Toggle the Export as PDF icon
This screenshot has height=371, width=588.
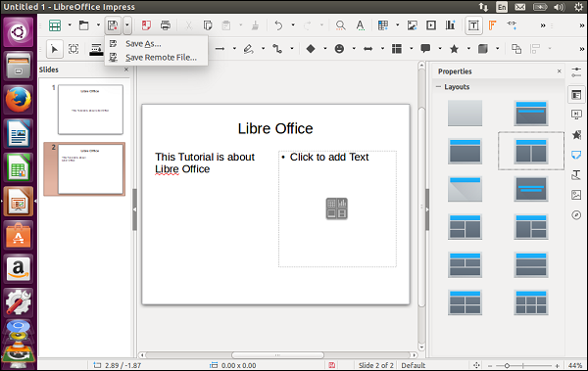(x=146, y=25)
